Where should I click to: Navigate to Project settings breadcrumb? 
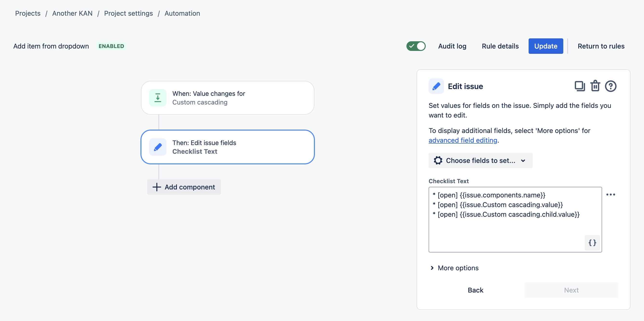click(x=128, y=13)
